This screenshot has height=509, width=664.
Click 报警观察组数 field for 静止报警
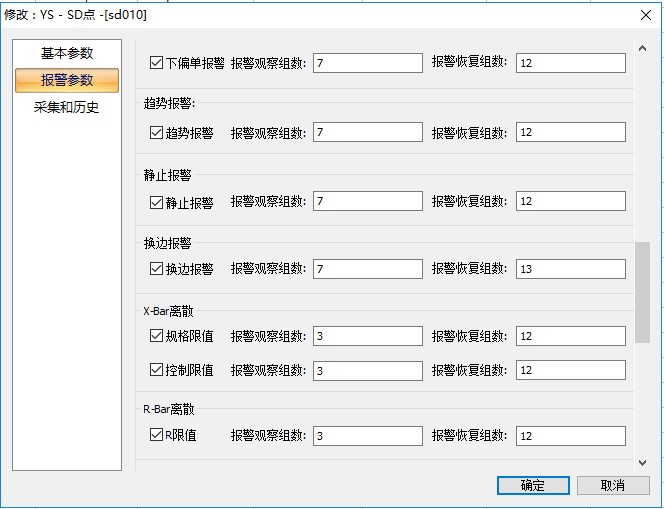[367, 202]
